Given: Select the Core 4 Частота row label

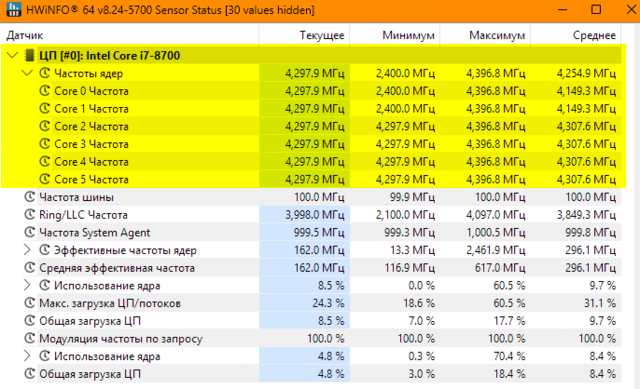Looking at the screenshot, I should click(x=91, y=162).
